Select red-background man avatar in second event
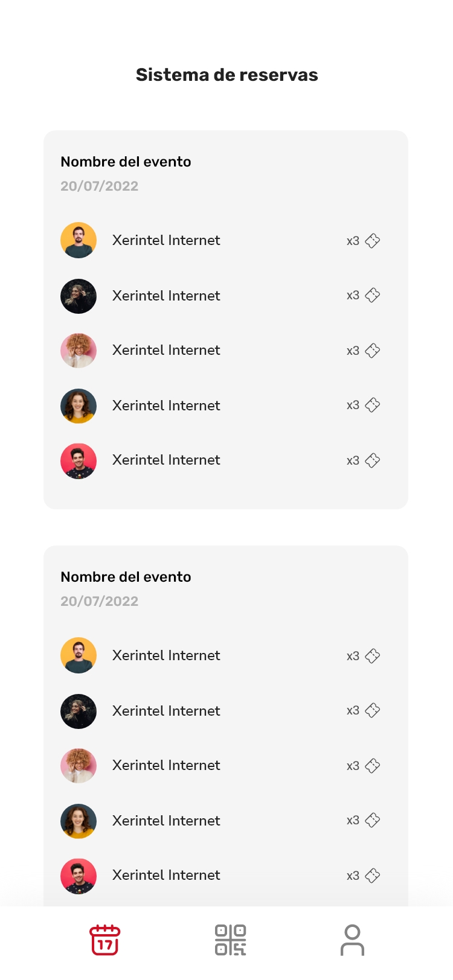The image size is (453, 980). (x=79, y=876)
